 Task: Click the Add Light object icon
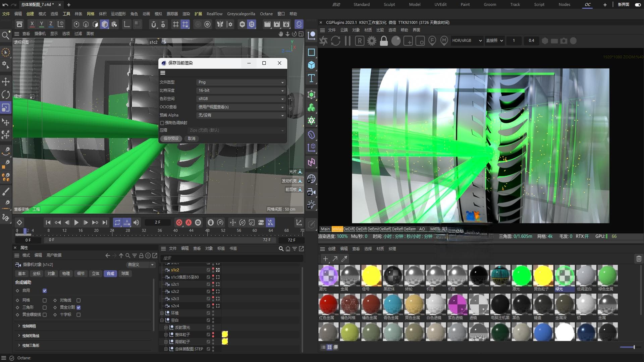pos(311,204)
